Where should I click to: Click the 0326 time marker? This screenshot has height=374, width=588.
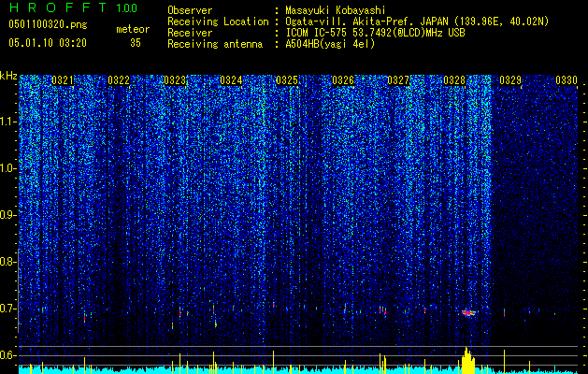point(343,79)
